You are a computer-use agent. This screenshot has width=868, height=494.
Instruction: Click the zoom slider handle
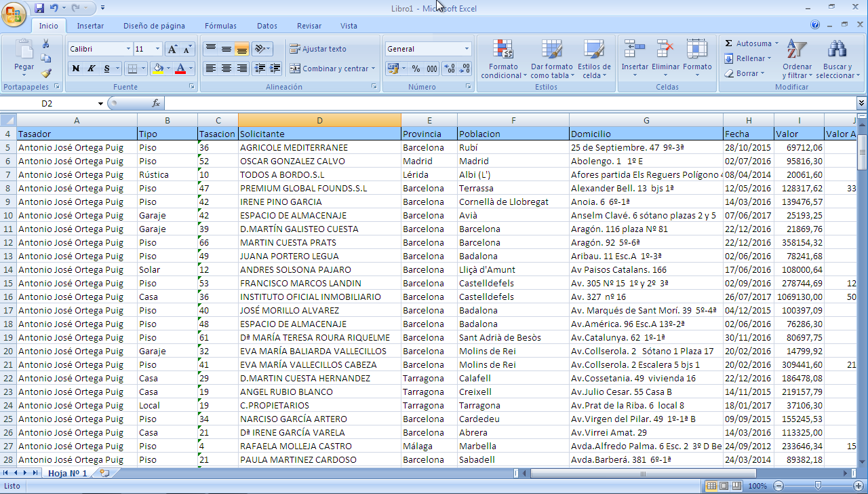pos(818,486)
